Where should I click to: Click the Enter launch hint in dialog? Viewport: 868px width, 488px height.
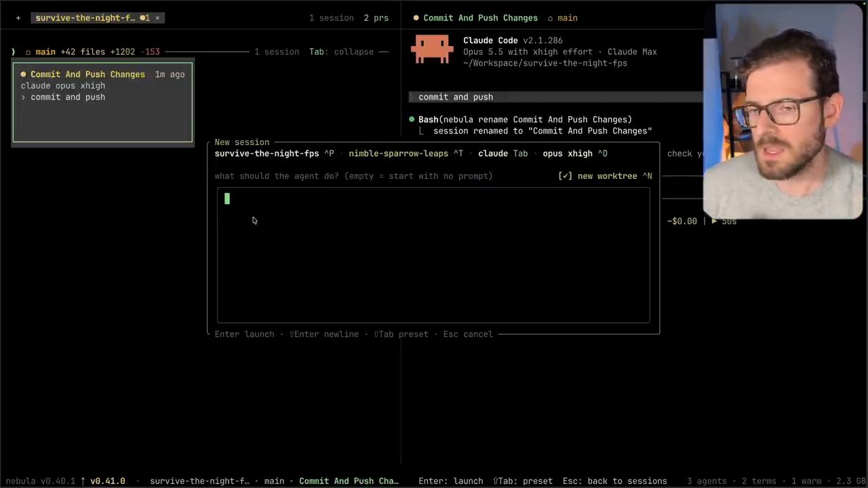244,334
